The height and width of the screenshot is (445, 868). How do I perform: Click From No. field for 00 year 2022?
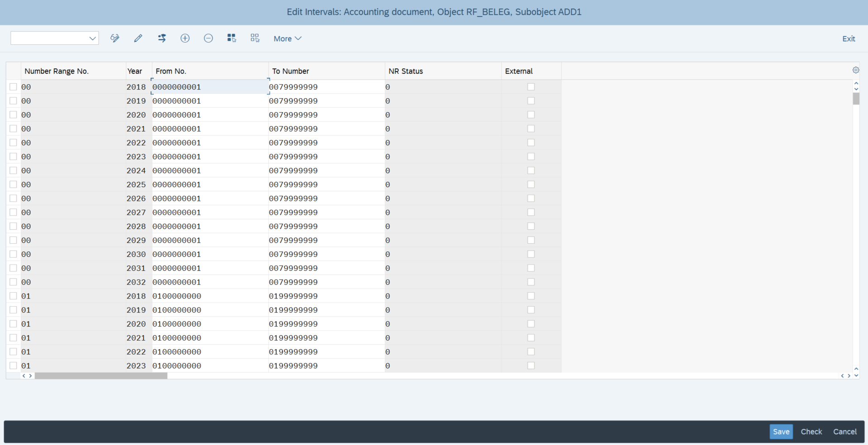point(210,142)
